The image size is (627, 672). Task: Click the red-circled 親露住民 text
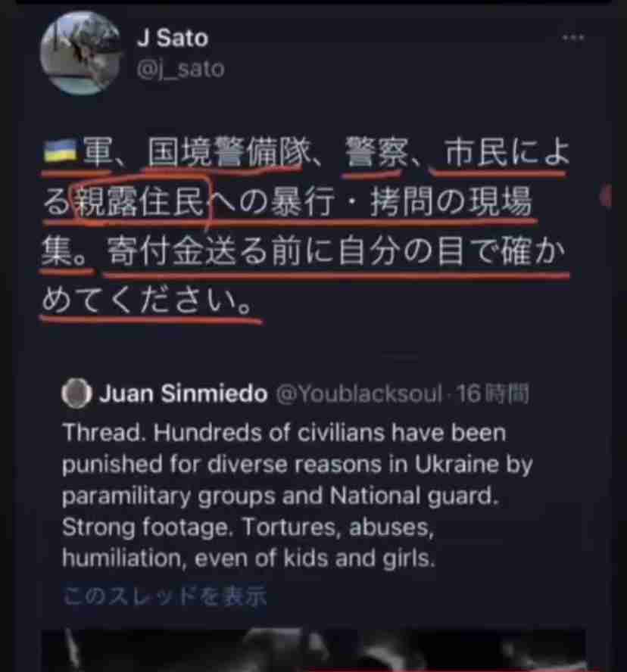coord(140,201)
